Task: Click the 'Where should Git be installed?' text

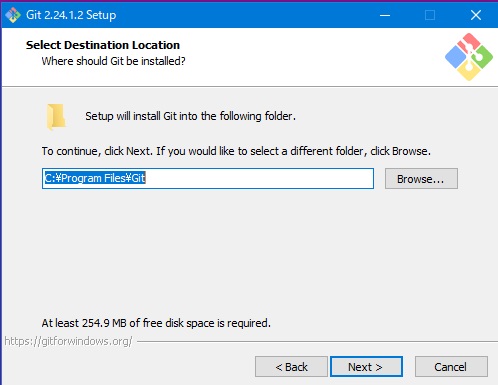Action: tap(113, 61)
